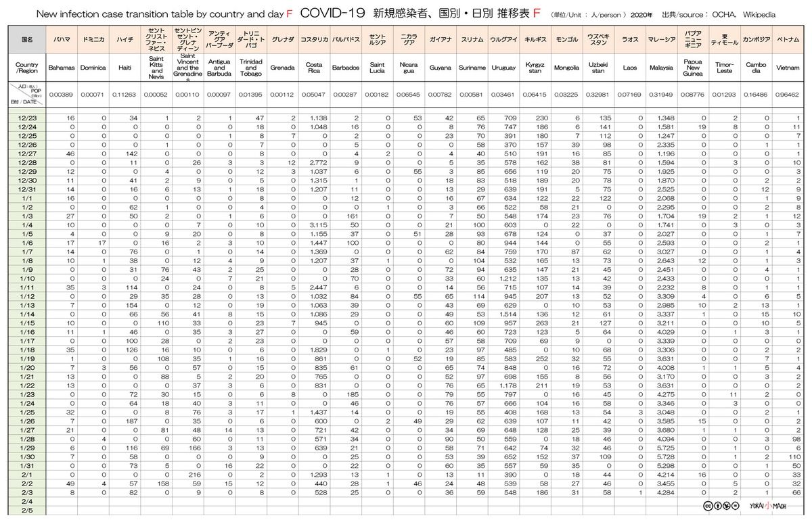
Task: Click the Costa Rica value 3,115 on 1/4
Action: [x=318, y=225]
